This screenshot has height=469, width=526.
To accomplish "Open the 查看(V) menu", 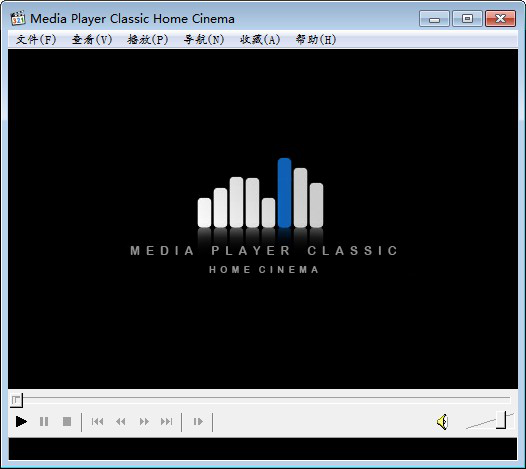I will [x=92, y=40].
